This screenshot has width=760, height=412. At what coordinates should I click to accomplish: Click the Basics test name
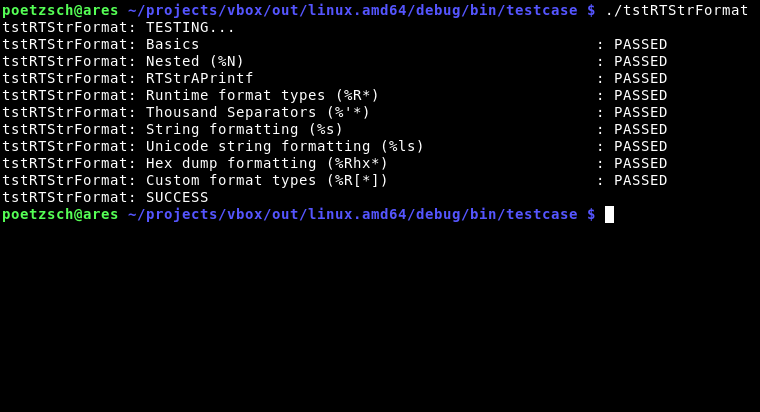pyautogui.click(x=173, y=44)
